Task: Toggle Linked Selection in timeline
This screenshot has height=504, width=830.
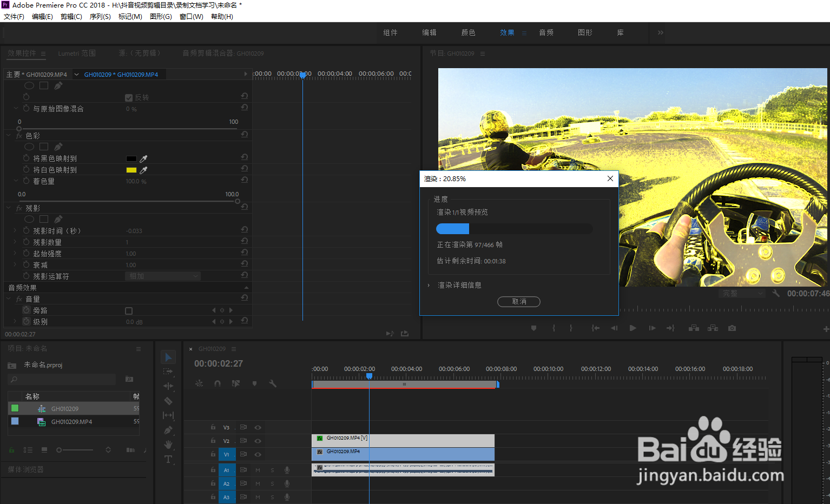Action: tap(236, 383)
